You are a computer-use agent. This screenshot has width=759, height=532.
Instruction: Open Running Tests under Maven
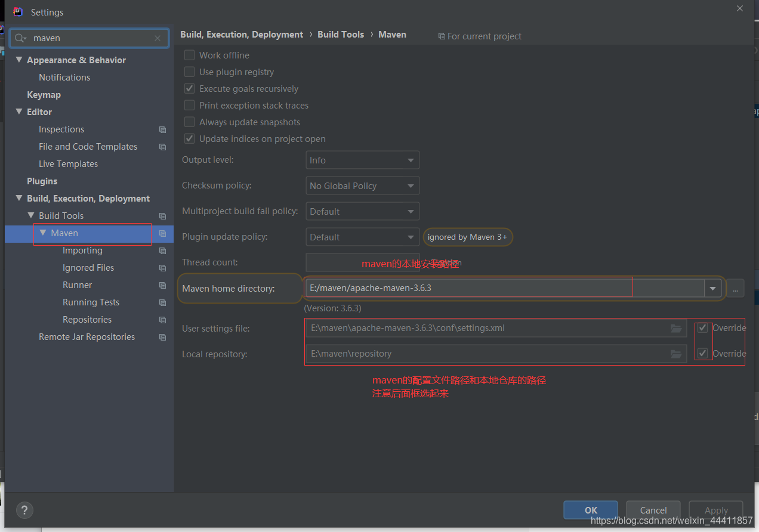[x=91, y=302]
